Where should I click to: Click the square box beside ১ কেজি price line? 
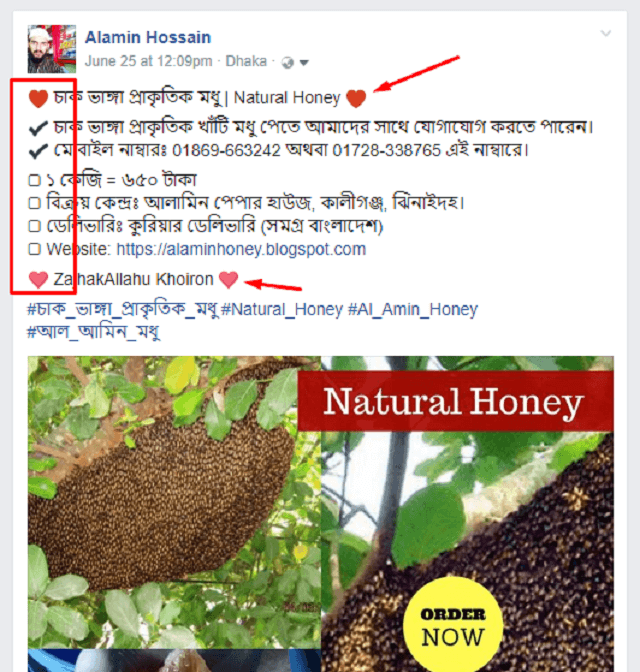(x=34, y=180)
